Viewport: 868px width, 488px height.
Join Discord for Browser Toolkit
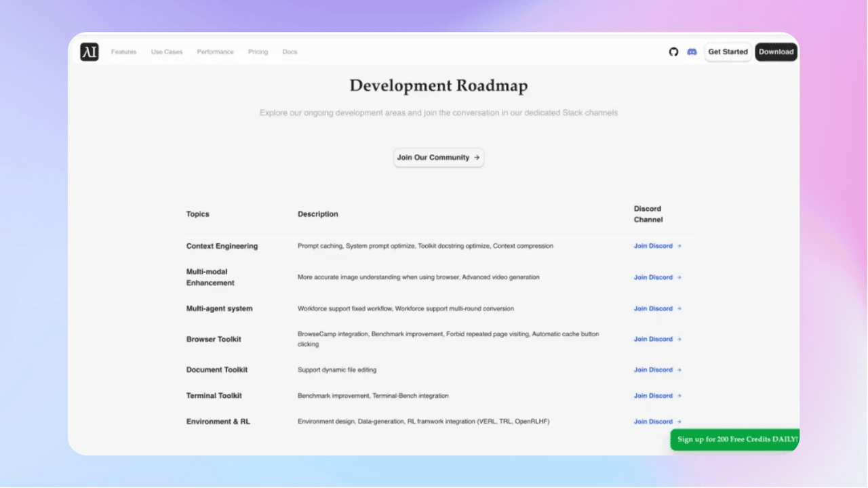(x=657, y=339)
